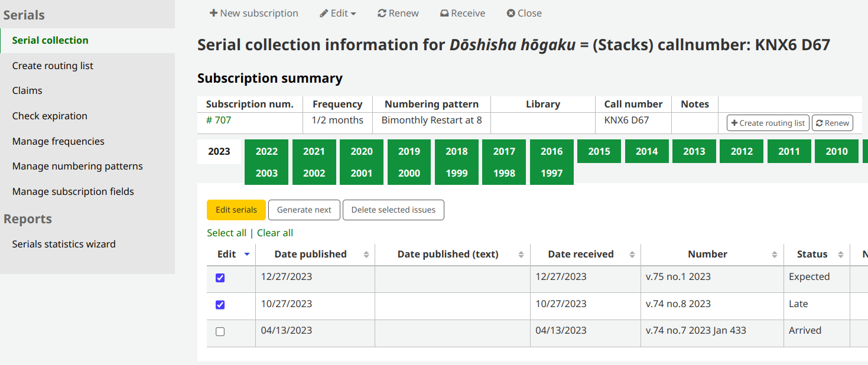Sort table by Date published column arrows
The height and width of the screenshot is (365, 868).
click(366, 255)
